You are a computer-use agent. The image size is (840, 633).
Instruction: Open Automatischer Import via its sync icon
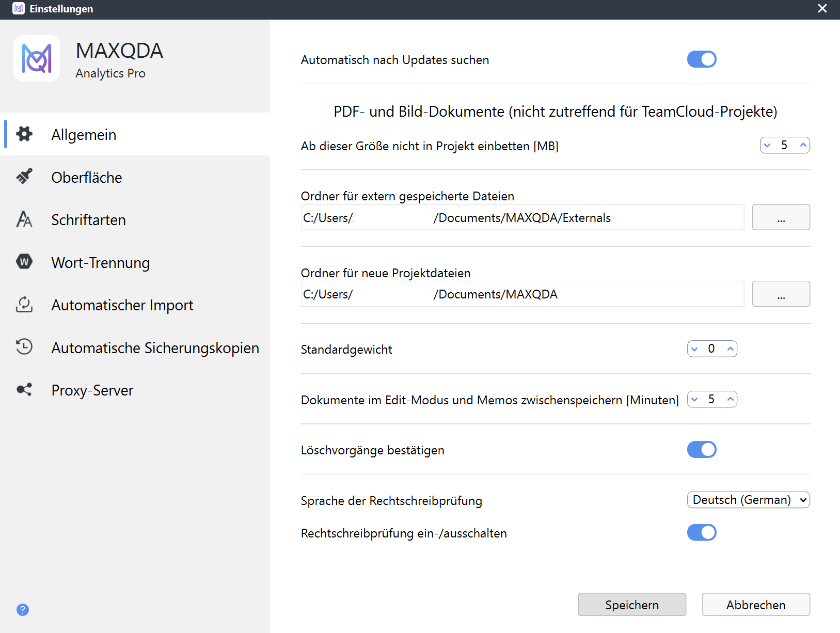pyautogui.click(x=24, y=305)
